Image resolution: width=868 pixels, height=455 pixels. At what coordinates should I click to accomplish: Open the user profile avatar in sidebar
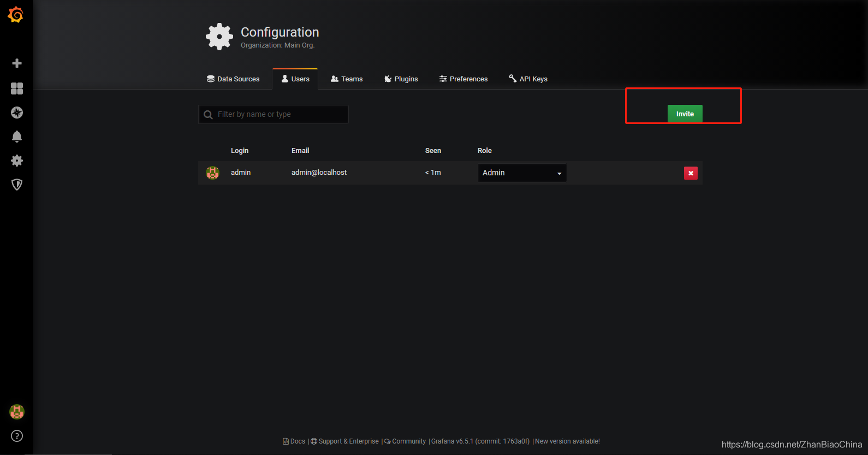click(x=17, y=412)
